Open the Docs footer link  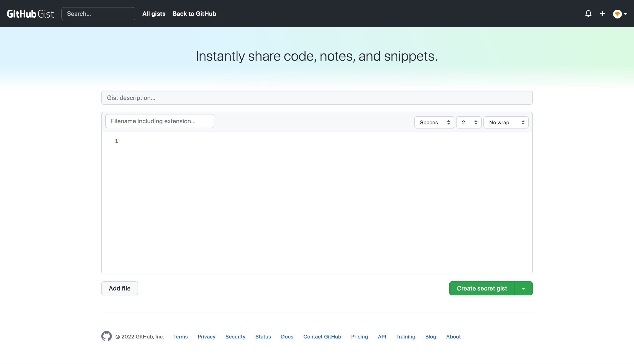point(287,337)
